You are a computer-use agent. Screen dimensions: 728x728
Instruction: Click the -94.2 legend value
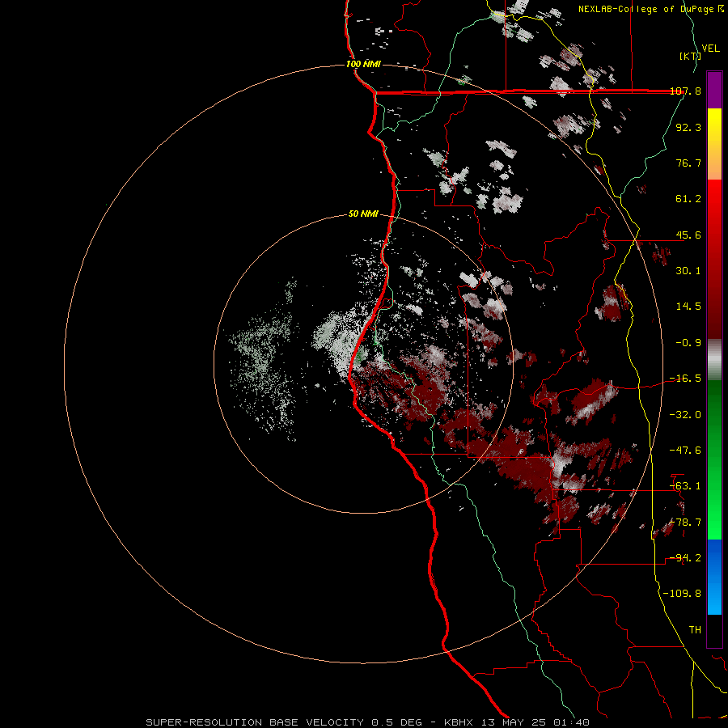pyautogui.click(x=685, y=558)
